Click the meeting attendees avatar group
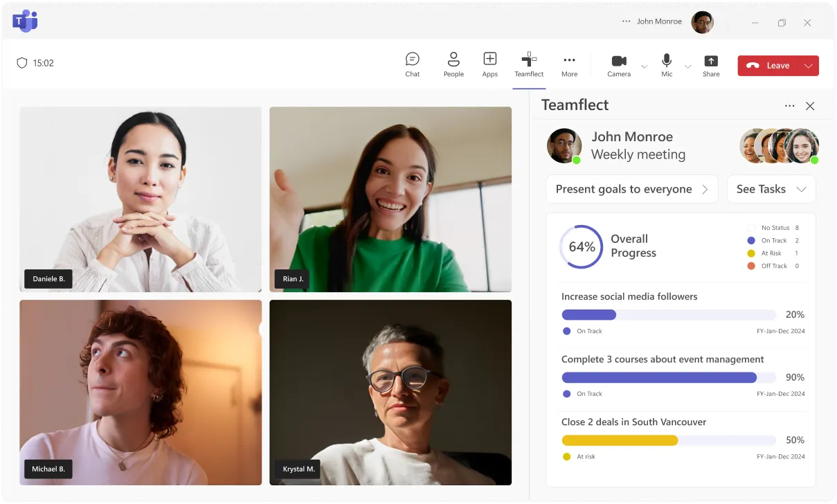837x504 pixels. point(780,145)
